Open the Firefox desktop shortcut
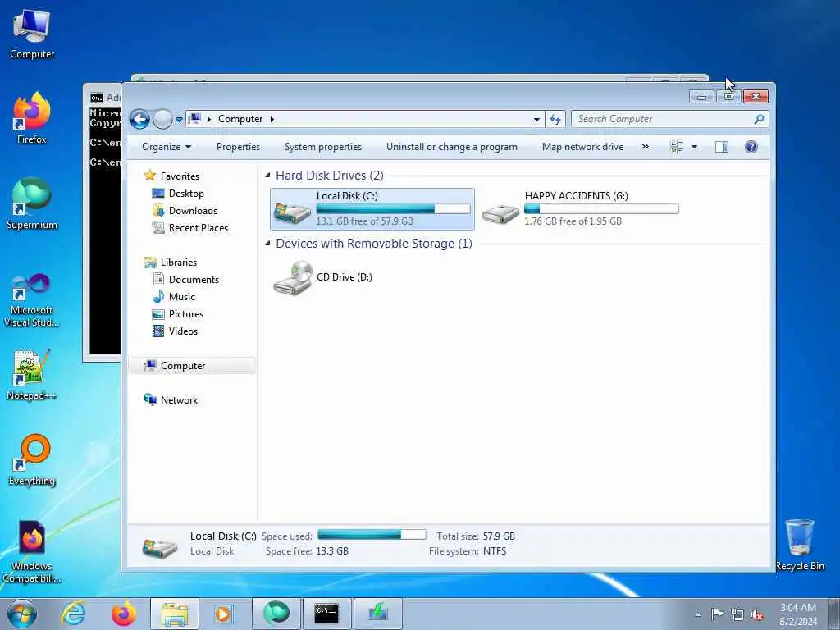Screen dimensions: 840x630 coord(32,118)
